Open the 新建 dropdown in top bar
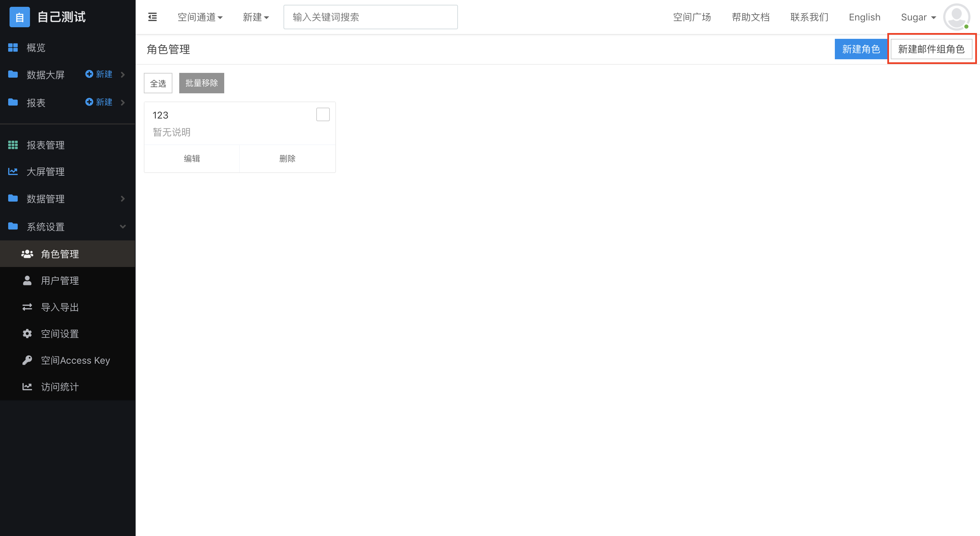The height and width of the screenshot is (536, 980). tap(256, 17)
